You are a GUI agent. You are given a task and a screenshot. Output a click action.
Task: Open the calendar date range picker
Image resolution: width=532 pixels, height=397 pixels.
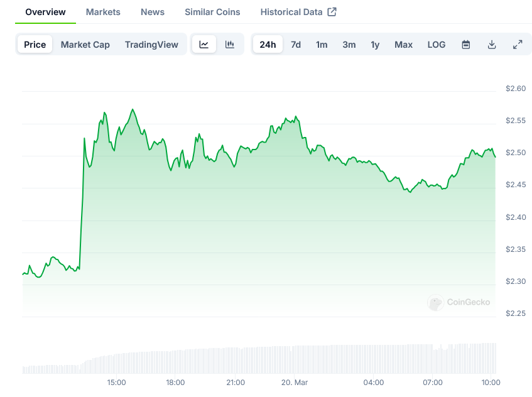pyautogui.click(x=466, y=45)
